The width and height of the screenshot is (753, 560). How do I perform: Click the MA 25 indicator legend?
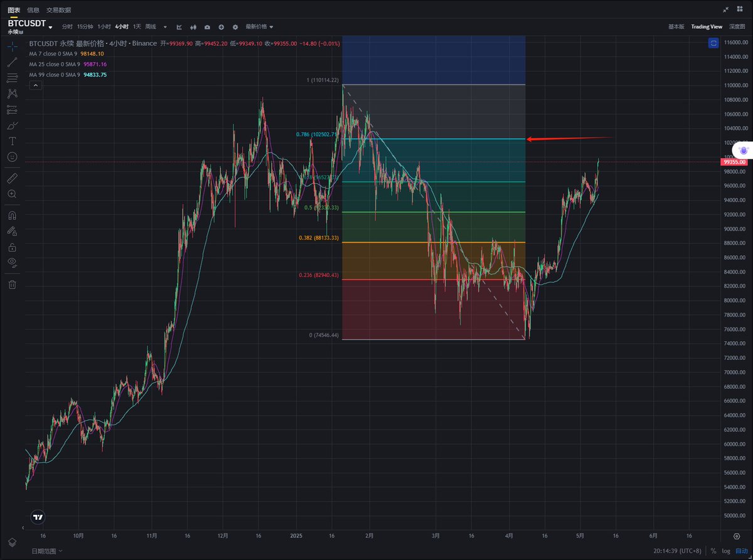click(68, 64)
